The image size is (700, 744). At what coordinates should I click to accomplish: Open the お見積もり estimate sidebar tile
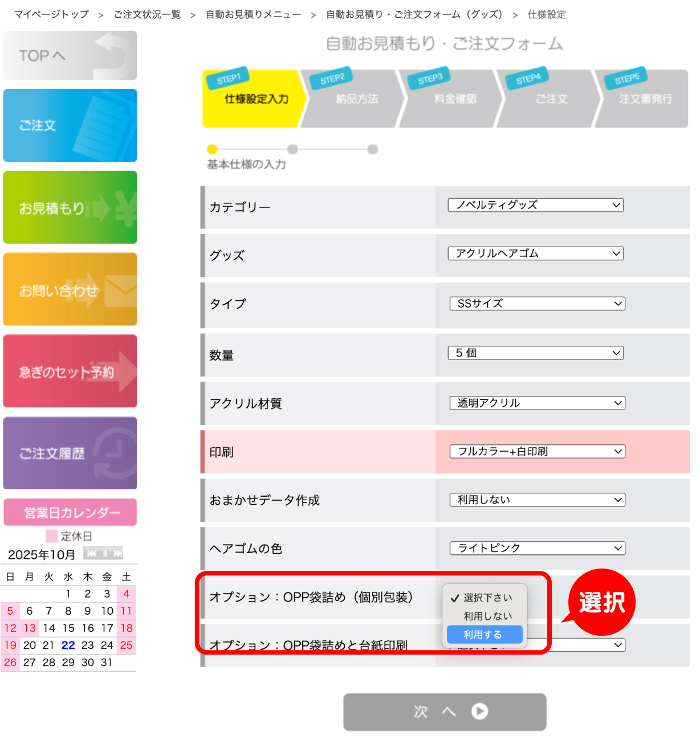pyautogui.click(x=70, y=208)
